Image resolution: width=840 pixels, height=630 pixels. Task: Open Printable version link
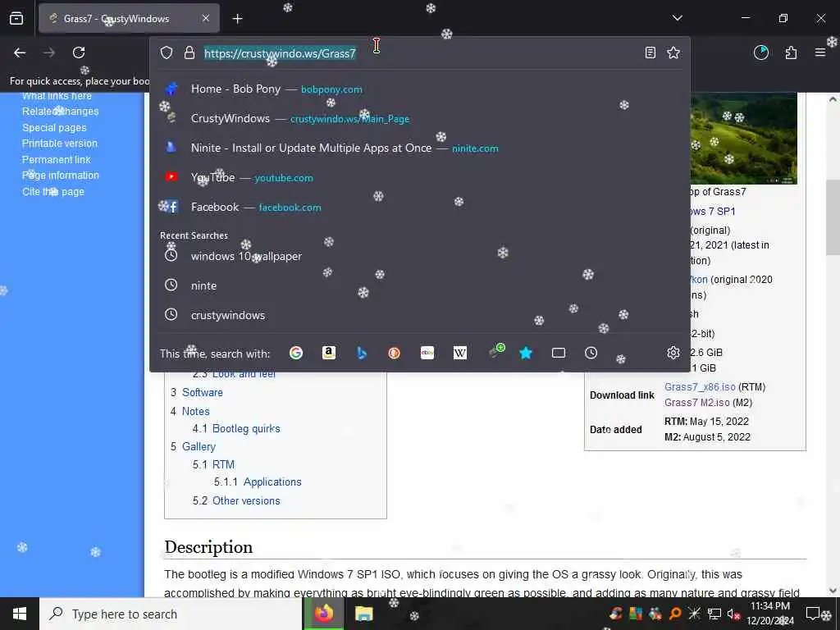59,143
